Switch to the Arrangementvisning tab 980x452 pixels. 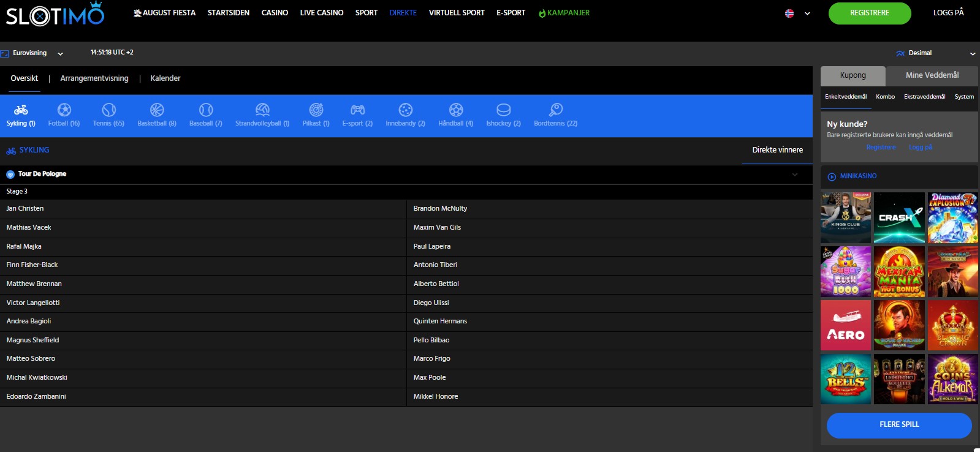[94, 78]
